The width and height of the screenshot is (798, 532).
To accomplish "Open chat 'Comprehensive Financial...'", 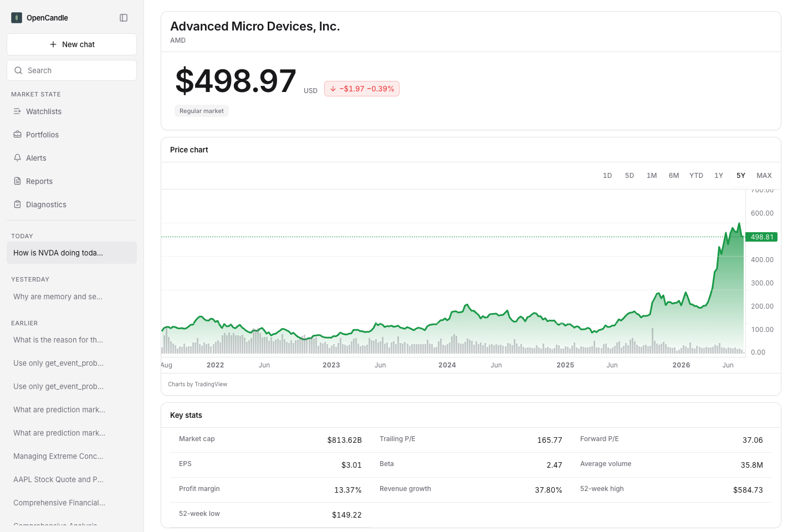I will tap(71, 503).
